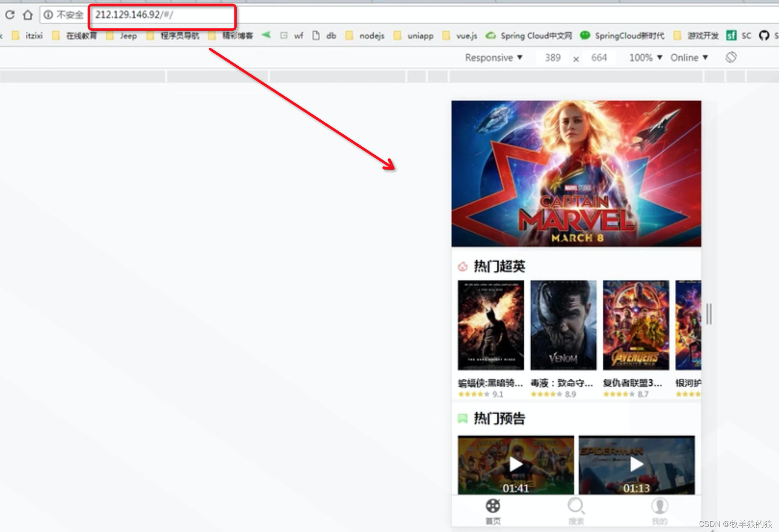Click the viewport resize handle at right edge

click(x=709, y=314)
